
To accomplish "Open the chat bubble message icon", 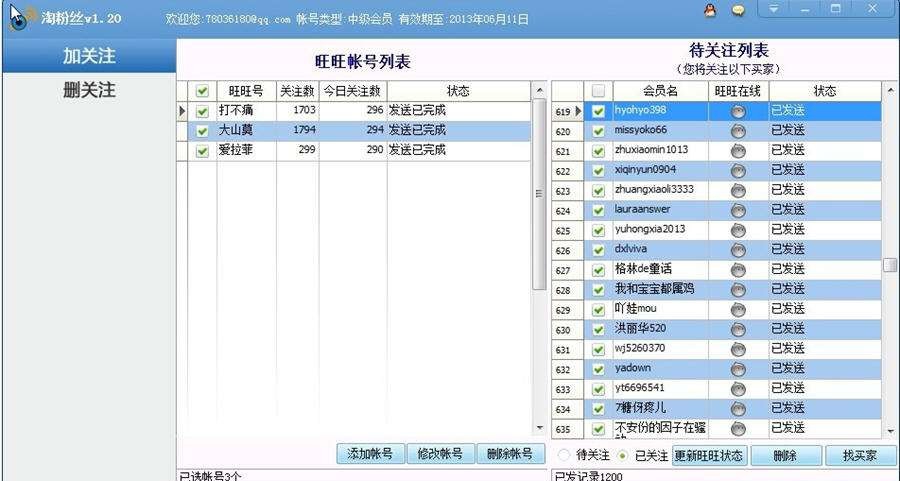I will click(739, 10).
